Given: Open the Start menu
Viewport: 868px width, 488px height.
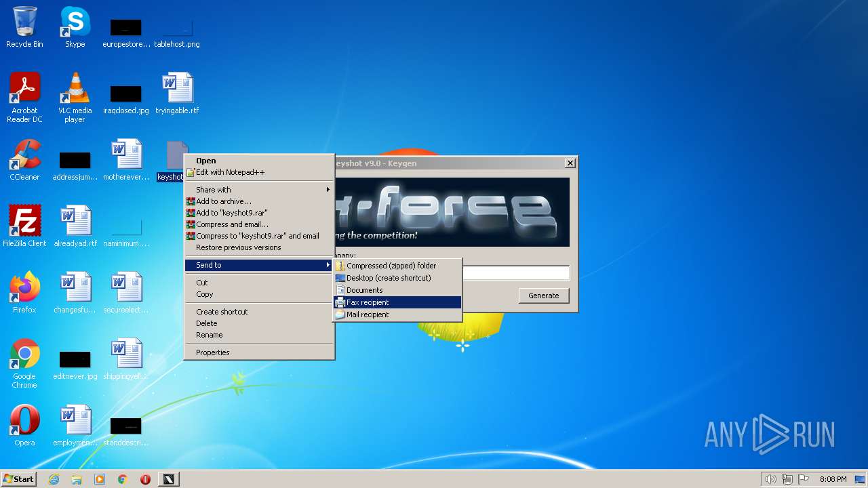Looking at the screenshot, I should coord(19,479).
